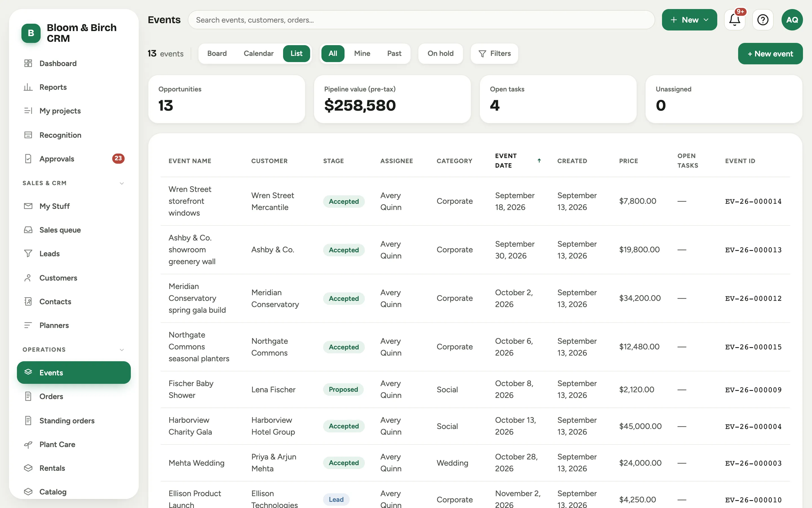
Task: Open the Filters panel
Action: pyautogui.click(x=494, y=53)
